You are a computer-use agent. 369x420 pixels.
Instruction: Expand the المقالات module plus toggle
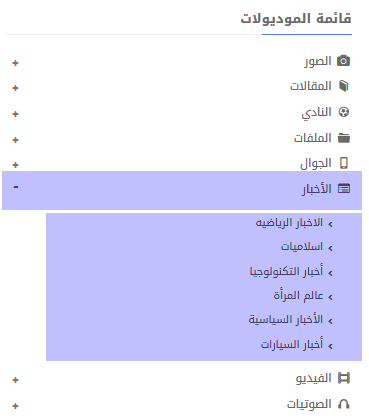[x=15, y=88]
